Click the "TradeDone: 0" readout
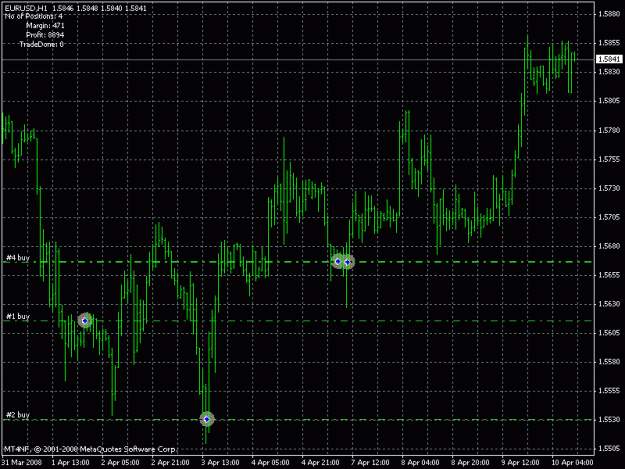The height and width of the screenshot is (469, 625). click(41, 44)
